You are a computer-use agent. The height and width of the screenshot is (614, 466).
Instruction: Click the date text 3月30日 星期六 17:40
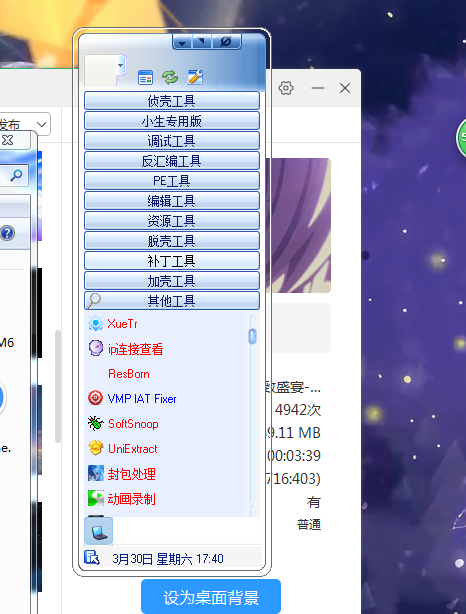tap(168, 559)
